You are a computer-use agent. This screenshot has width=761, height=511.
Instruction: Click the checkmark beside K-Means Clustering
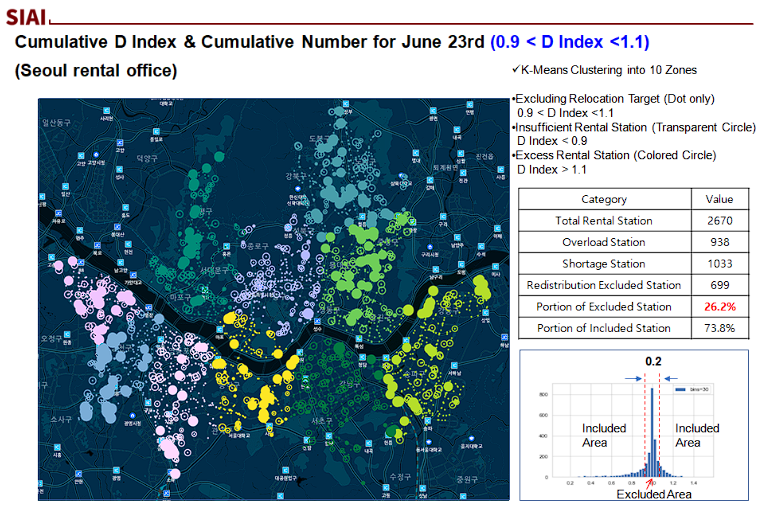click(x=514, y=69)
